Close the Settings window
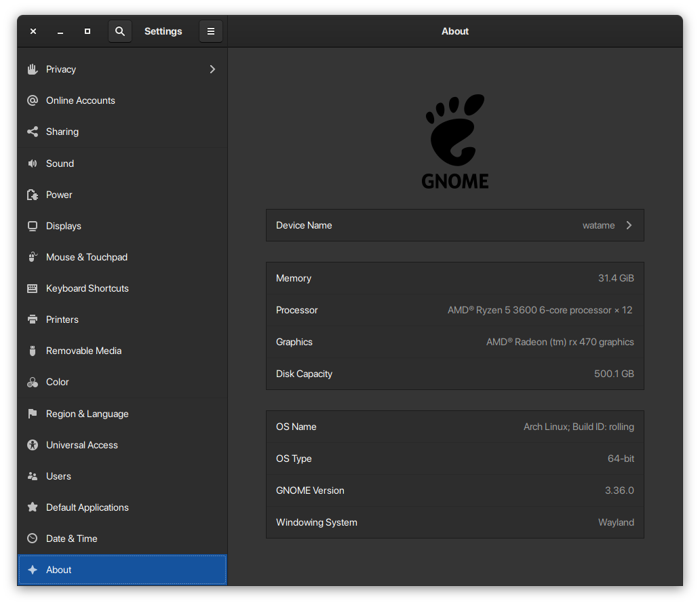Viewport: 700px width, 605px height. 33,31
